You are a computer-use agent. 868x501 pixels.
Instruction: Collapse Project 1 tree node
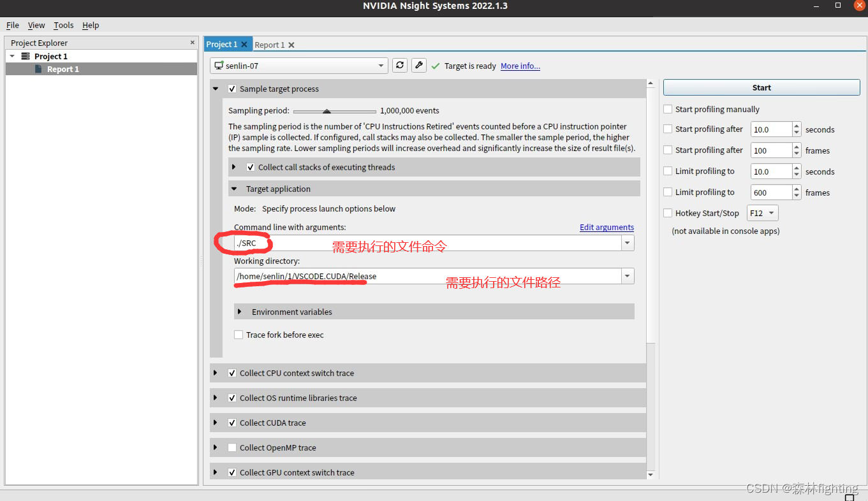click(12, 56)
